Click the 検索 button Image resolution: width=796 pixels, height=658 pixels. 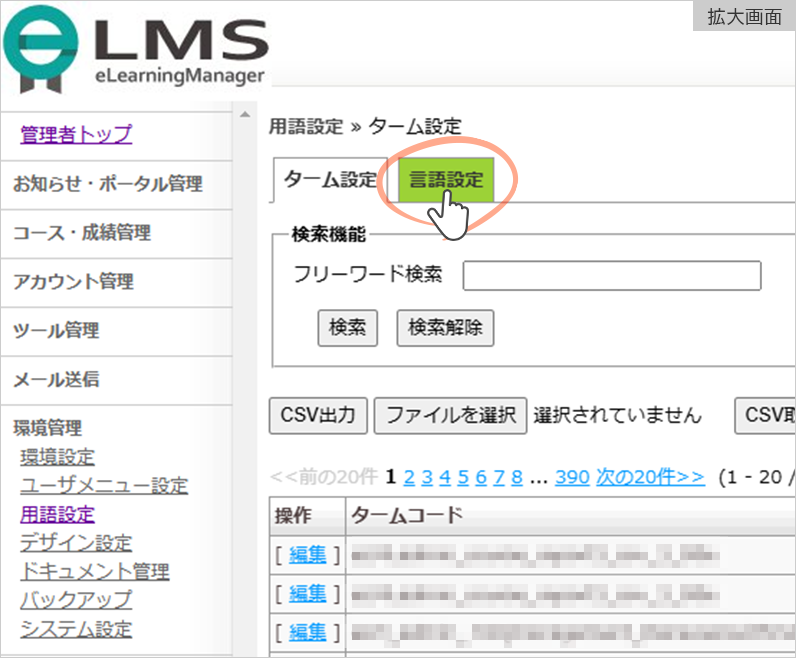point(348,327)
